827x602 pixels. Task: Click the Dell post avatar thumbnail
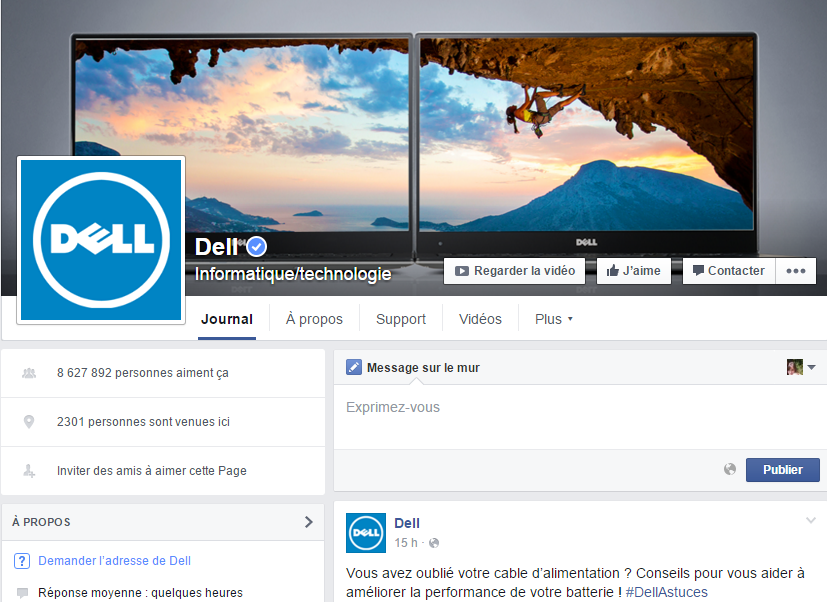pos(366,532)
